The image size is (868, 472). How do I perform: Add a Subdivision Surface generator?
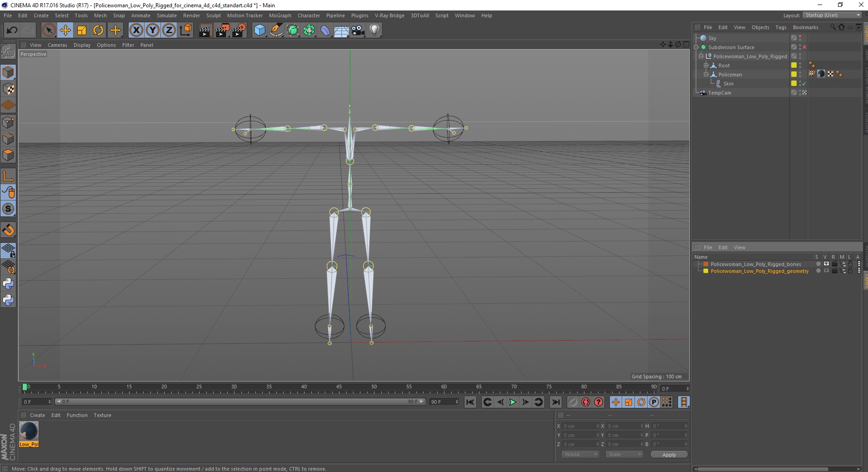[x=293, y=30]
